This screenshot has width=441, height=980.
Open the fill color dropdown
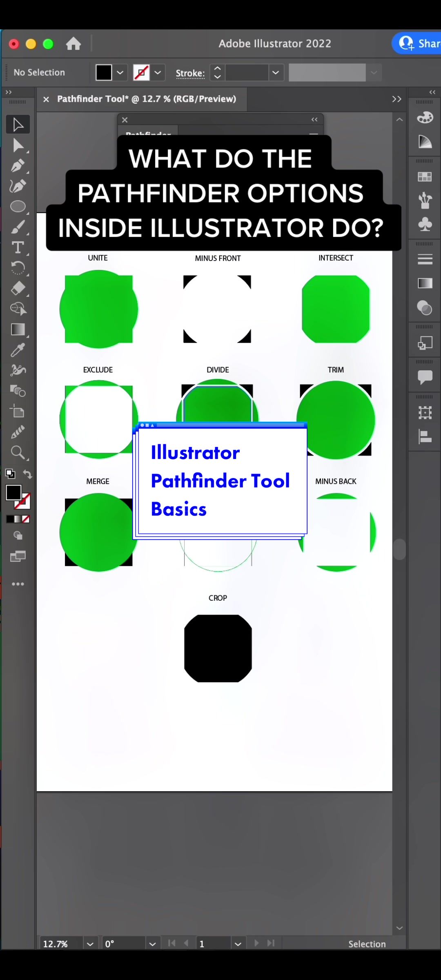[x=120, y=73]
